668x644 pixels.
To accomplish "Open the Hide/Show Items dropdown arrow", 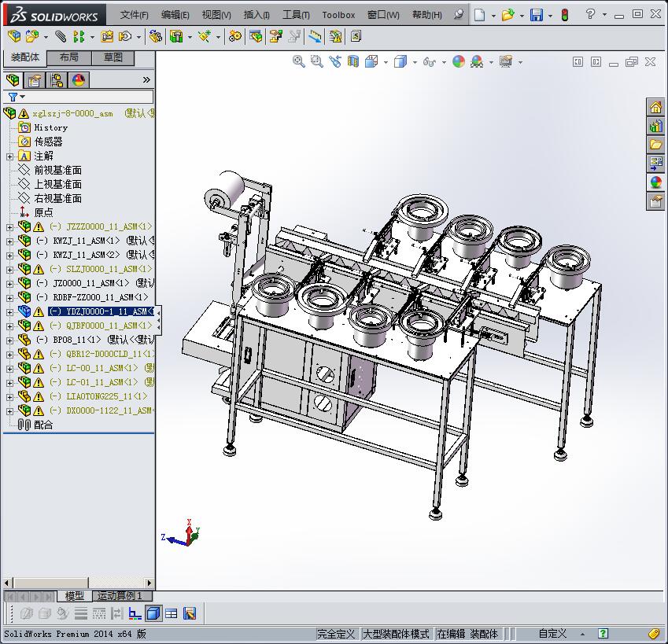I will click(444, 62).
